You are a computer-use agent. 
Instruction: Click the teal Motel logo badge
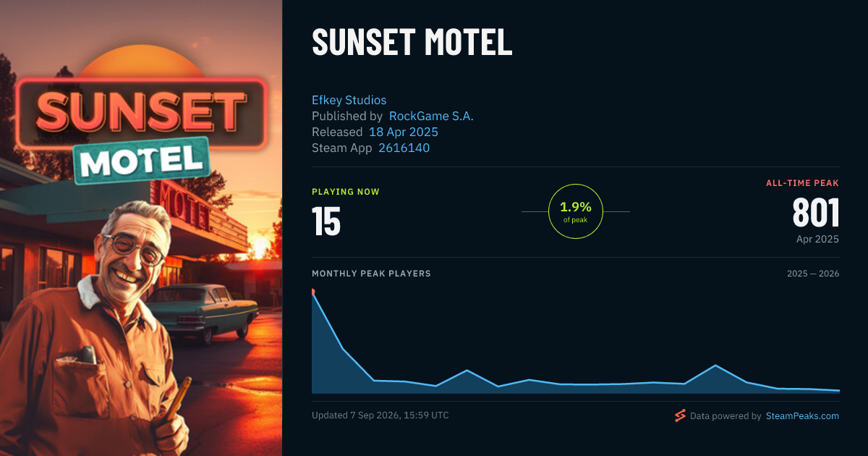click(142, 161)
